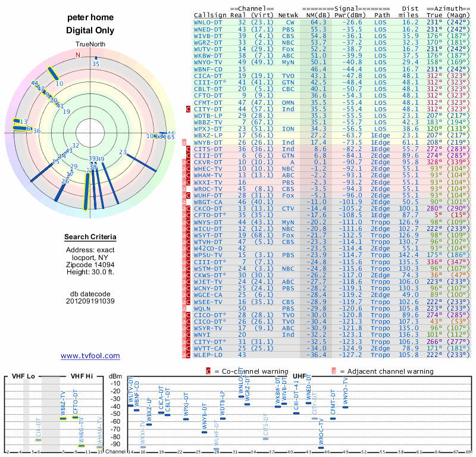The width and height of the screenshot is (476, 457).
Task: Click WNYB-DT callsign in the table
Action: (208, 142)
